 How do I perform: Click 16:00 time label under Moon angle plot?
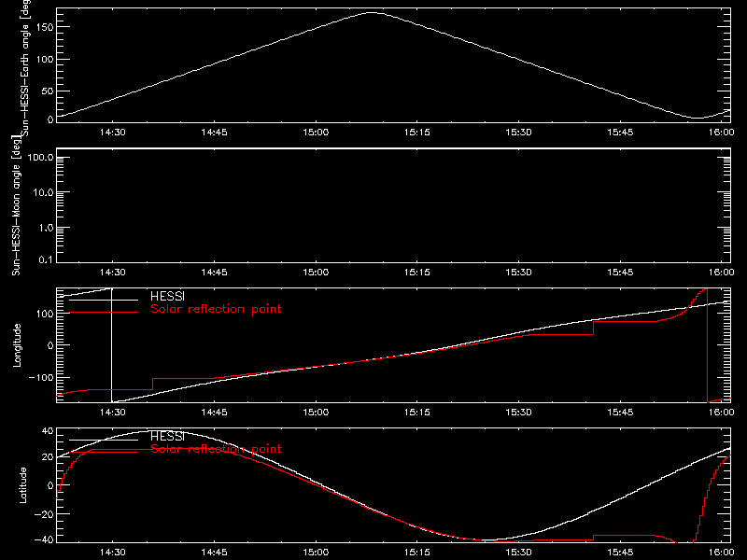click(721, 272)
